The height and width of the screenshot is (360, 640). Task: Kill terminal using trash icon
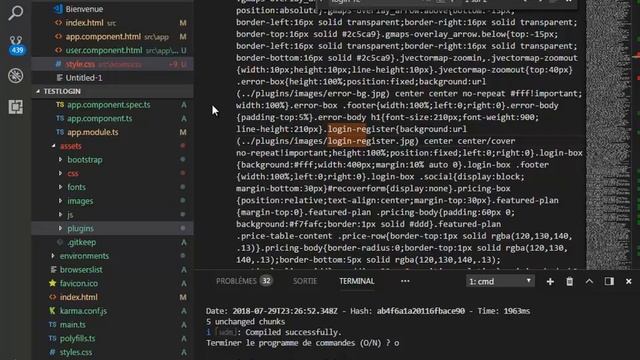(x=569, y=282)
